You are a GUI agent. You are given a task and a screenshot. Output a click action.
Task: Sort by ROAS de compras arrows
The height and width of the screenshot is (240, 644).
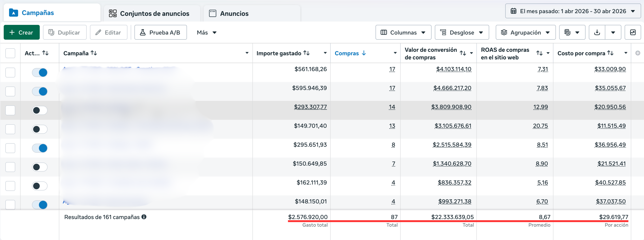[539, 53]
